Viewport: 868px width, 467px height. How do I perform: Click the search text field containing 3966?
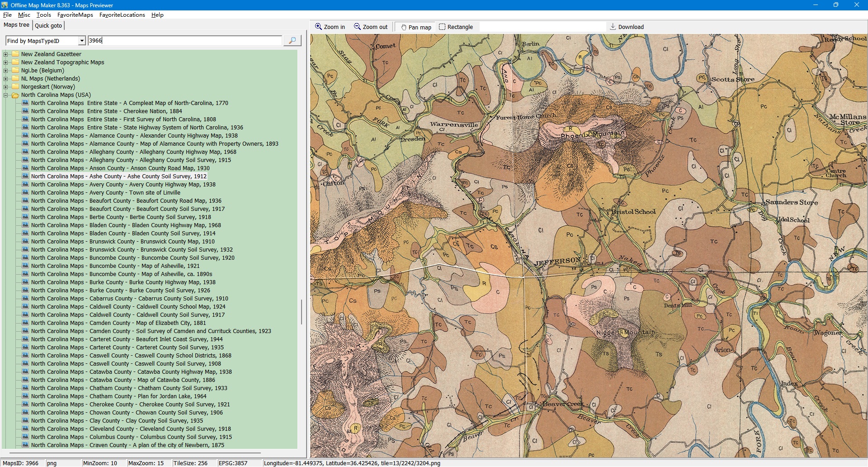point(184,41)
